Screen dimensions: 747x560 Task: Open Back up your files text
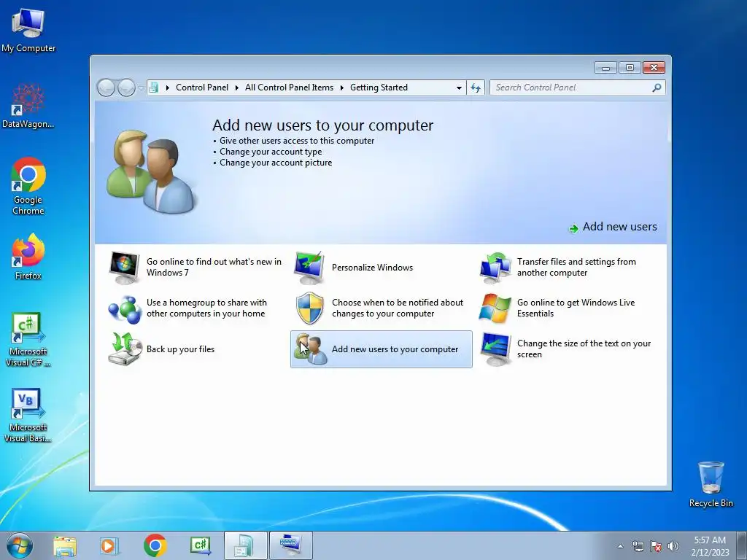click(181, 349)
